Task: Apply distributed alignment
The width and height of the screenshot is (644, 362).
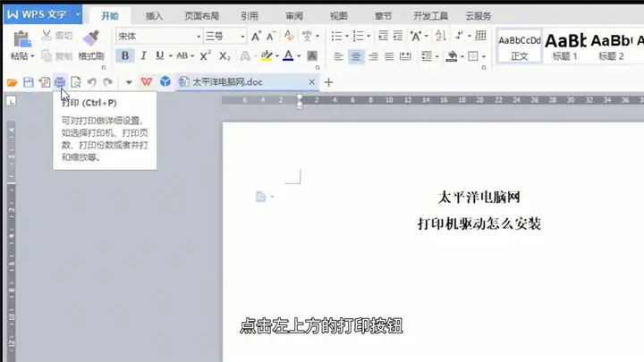Action: click(405, 56)
